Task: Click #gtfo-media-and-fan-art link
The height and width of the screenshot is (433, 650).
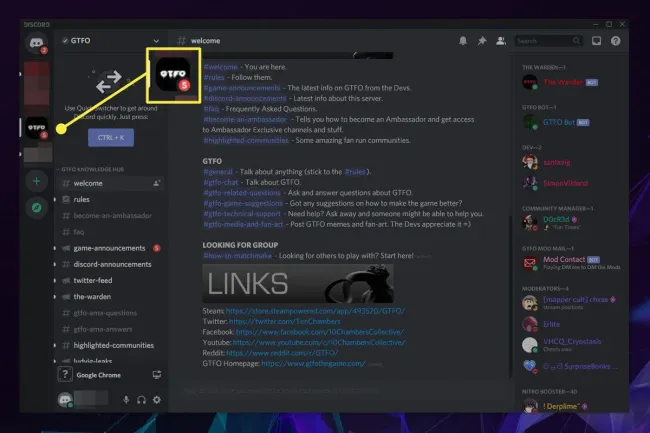Action: 243,224
